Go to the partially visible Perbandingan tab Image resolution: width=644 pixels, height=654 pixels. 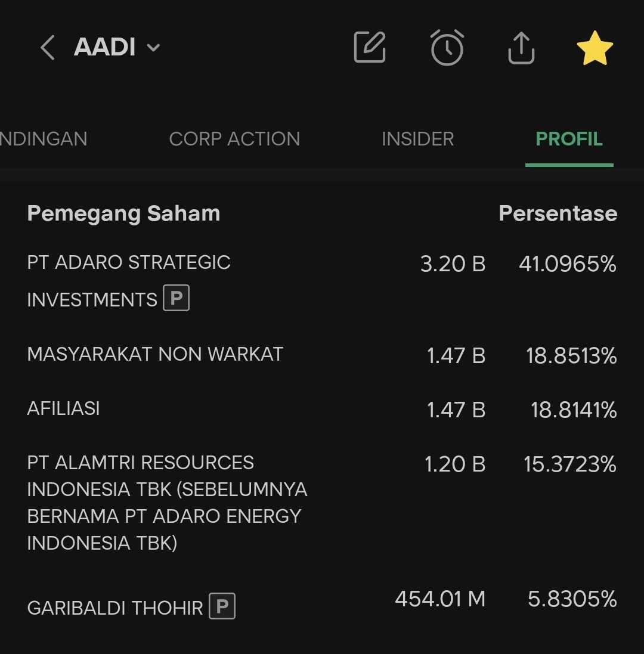coord(43,139)
